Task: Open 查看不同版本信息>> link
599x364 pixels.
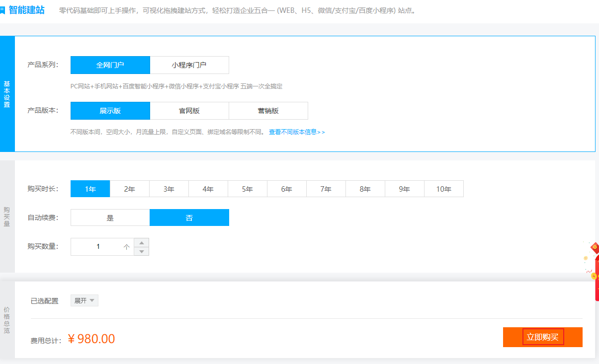Action: click(297, 132)
